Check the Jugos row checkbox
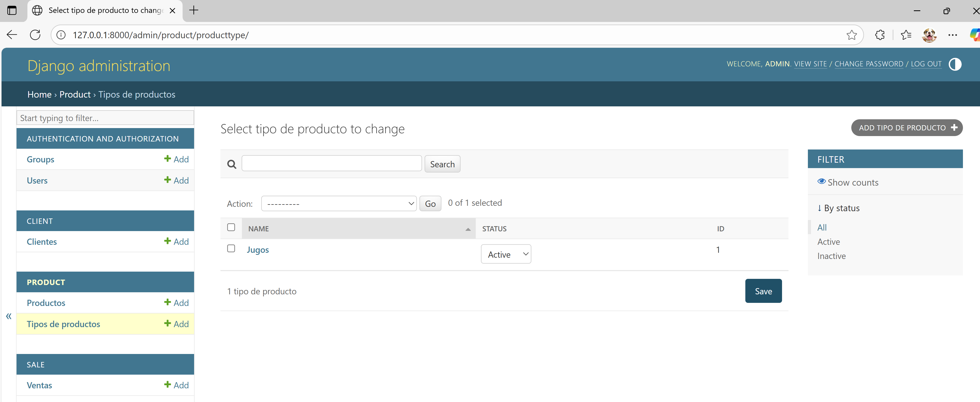 (x=231, y=248)
